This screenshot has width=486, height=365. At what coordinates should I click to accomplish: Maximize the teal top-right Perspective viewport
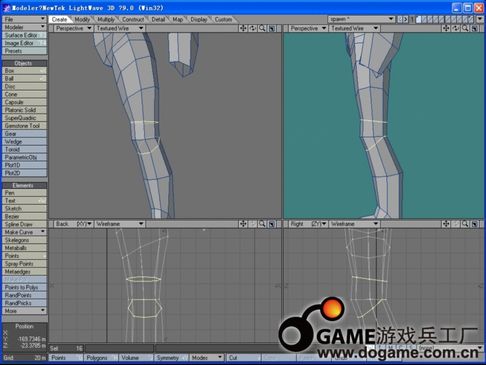pyautogui.click(x=475, y=28)
